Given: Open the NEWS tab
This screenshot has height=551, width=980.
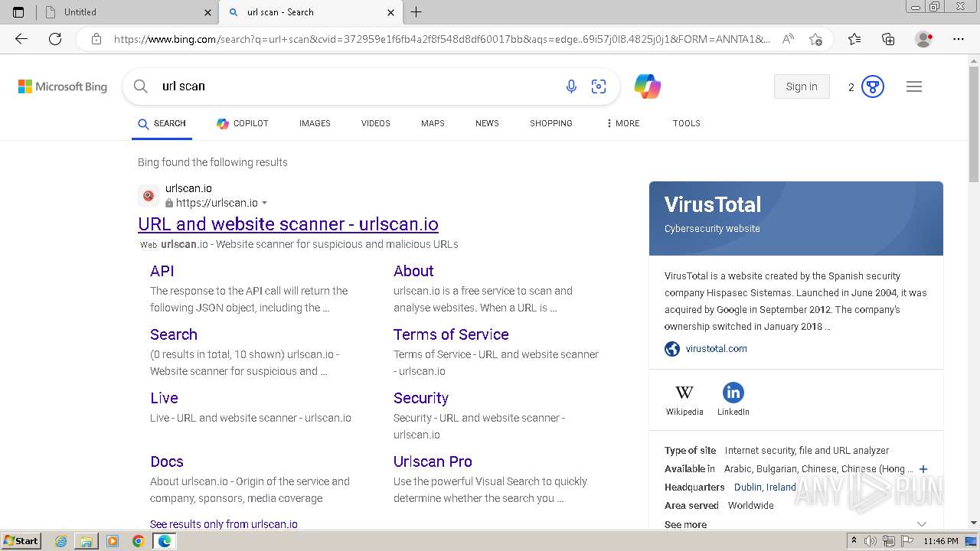Looking at the screenshot, I should tap(487, 123).
